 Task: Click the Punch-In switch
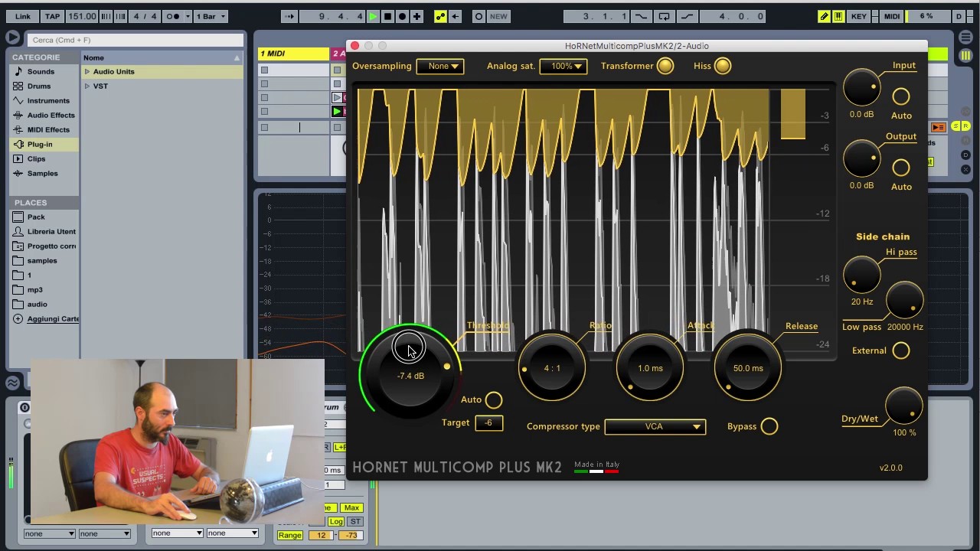641,16
